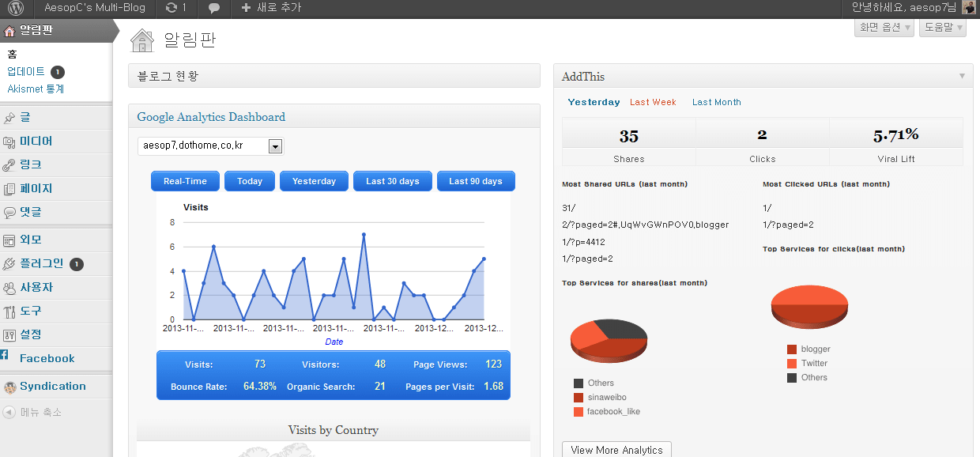Click the Real-Time analytics button
Screen dimensions: 980x457
pos(185,181)
